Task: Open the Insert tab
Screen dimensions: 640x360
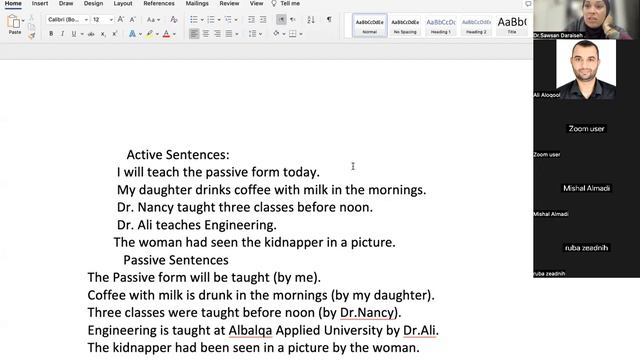Action: (x=40, y=3)
